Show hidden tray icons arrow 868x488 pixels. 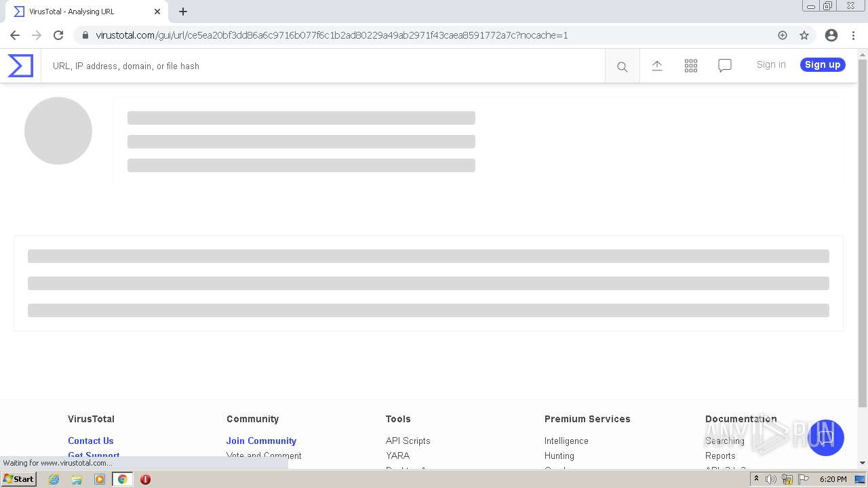pyautogui.click(x=757, y=479)
